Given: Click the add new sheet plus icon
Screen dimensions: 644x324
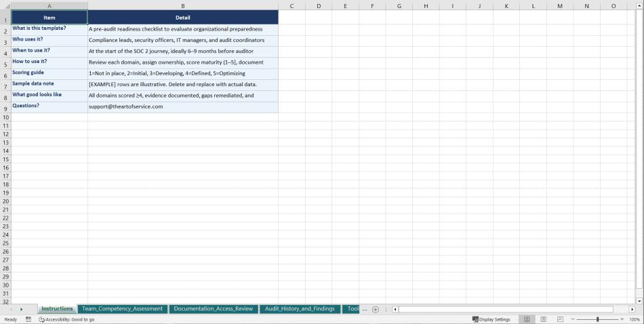Looking at the screenshot, I should point(376,309).
